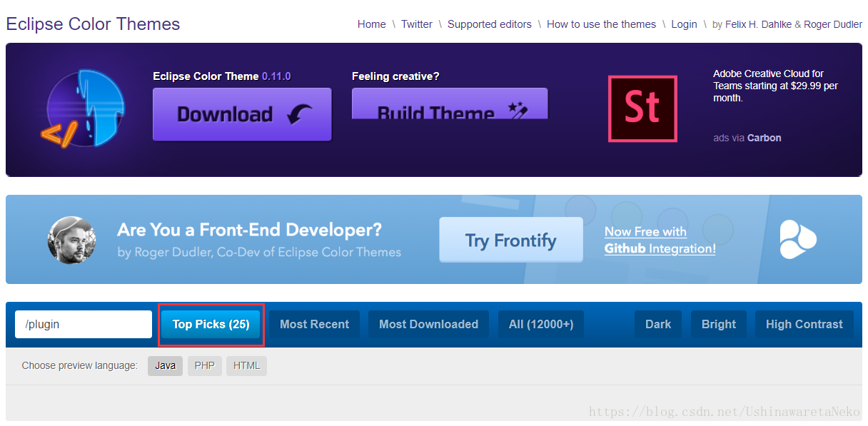Switch to Most Recent tab
Viewport: 868px width, 426px height.
tap(314, 324)
